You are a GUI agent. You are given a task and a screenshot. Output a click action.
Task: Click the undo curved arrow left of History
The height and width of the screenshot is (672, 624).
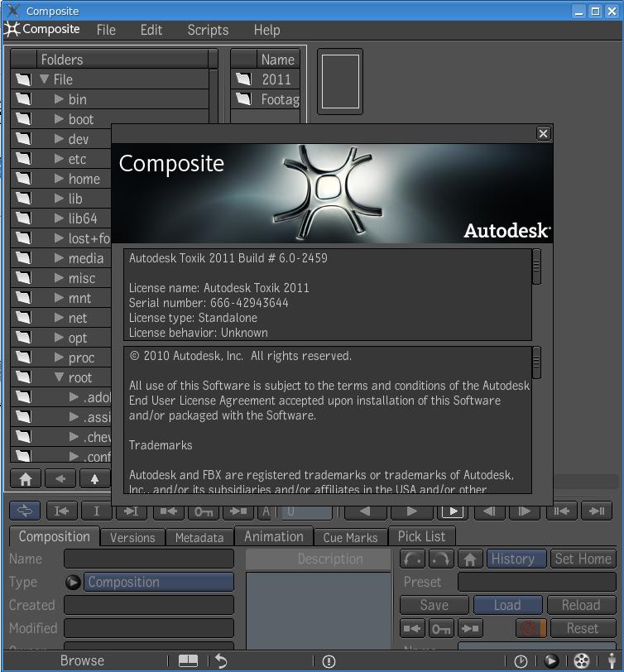(413, 559)
